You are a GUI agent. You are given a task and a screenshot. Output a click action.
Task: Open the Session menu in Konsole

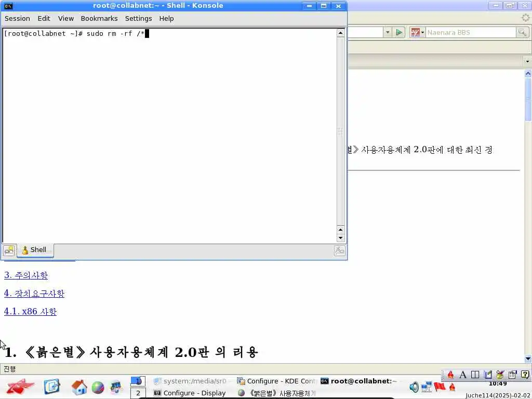click(17, 18)
